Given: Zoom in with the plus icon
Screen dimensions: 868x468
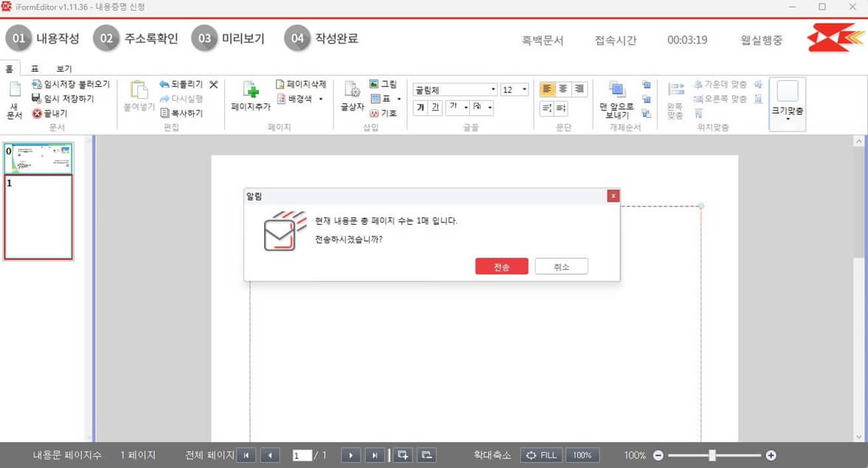Looking at the screenshot, I should (771, 455).
